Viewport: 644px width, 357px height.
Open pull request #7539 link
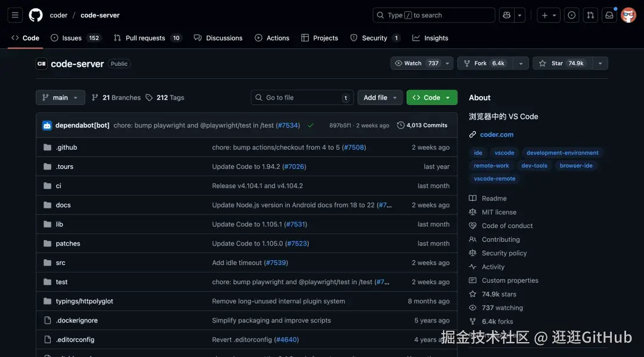tap(275, 263)
